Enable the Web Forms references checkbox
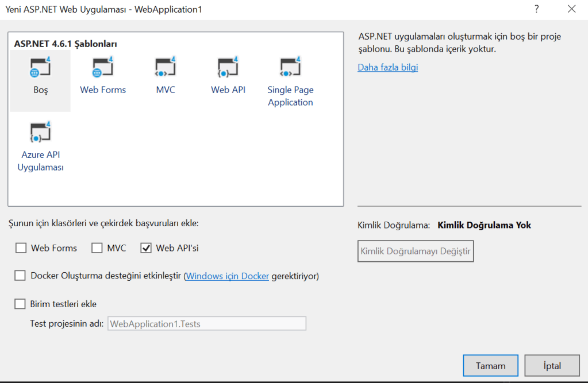Image resolution: width=588 pixels, height=383 pixels. [21, 248]
